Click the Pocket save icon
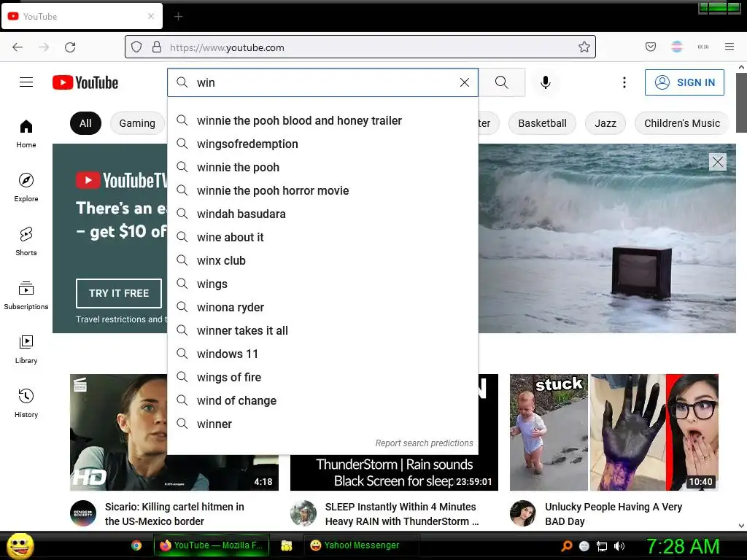 tap(651, 47)
